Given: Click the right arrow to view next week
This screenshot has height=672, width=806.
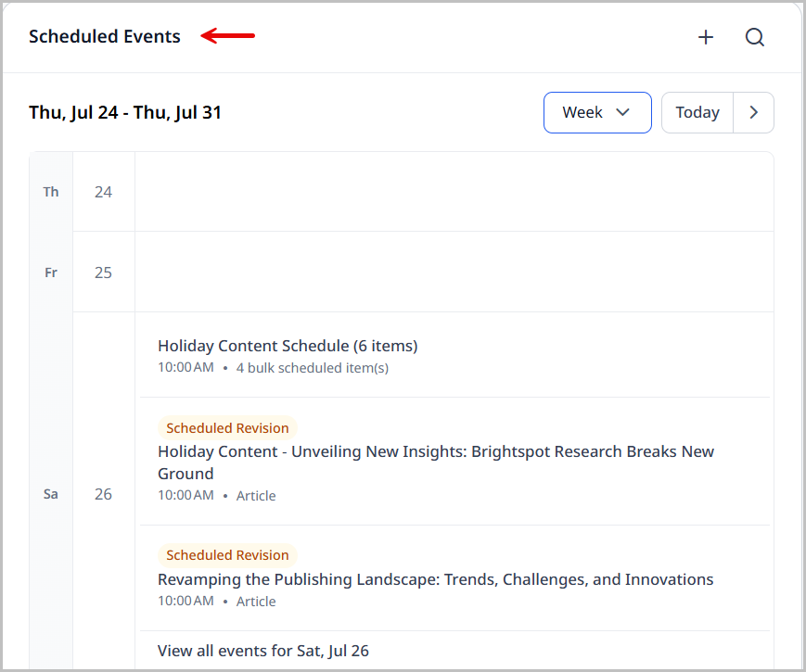Looking at the screenshot, I should click(x=753, y=112).
